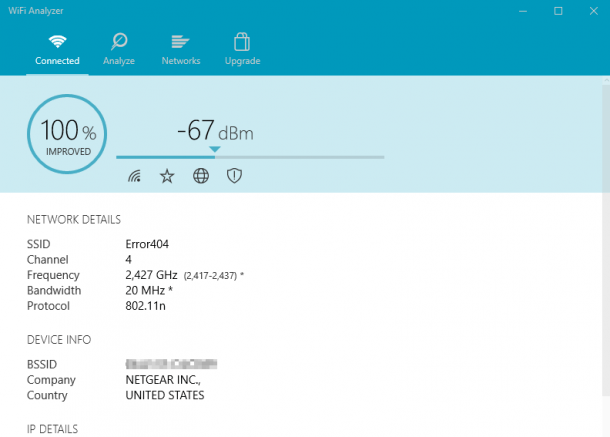Click the Company name NETGEAR INC.
Image resolution: width=610 pixels, height=437 pixels.
[x=162, y=380]
